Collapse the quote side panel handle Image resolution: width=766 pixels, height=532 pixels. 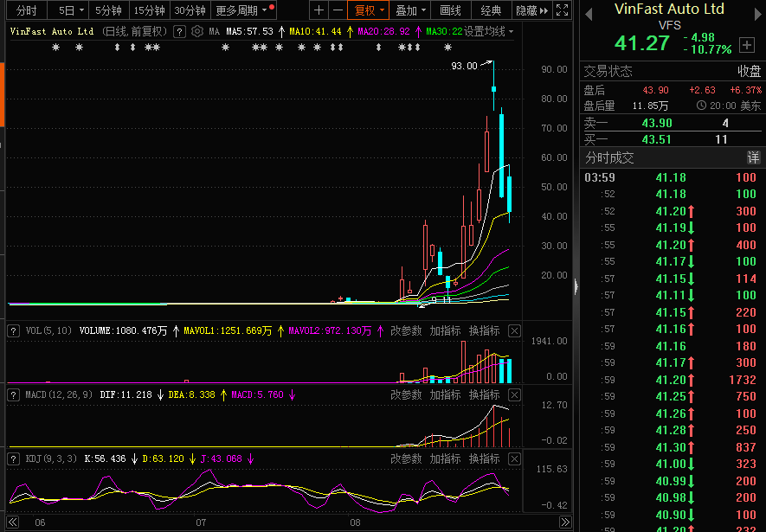tap(576, 286)
